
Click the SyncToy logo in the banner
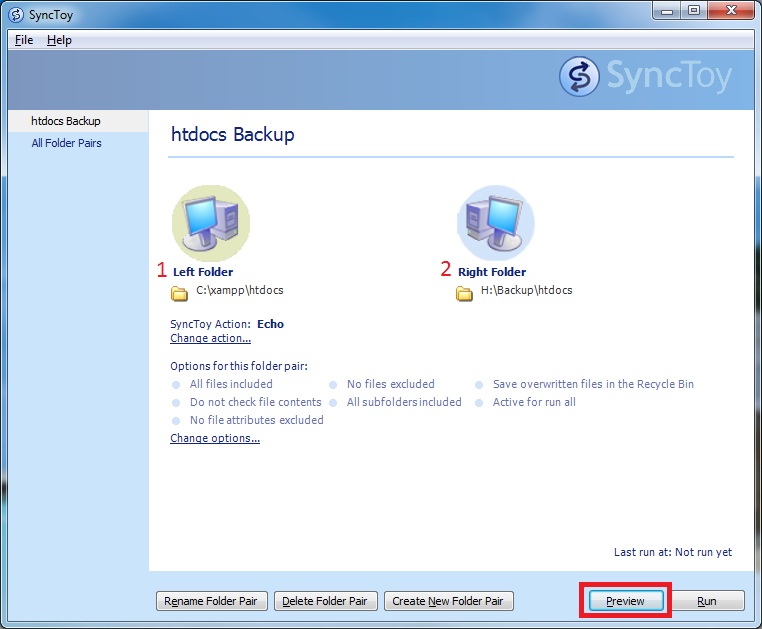coord(645,76)
